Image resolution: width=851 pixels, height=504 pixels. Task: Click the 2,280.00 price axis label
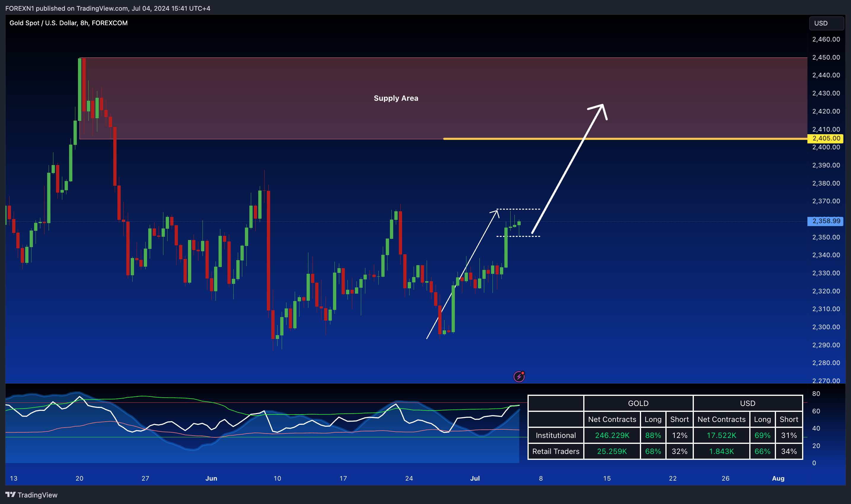[x=826, y=363]
